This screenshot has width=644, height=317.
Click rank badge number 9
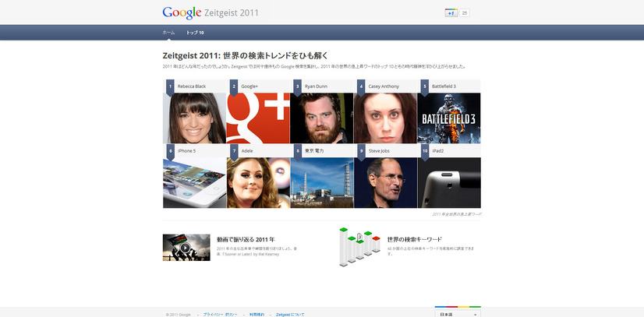click(361, 152)
